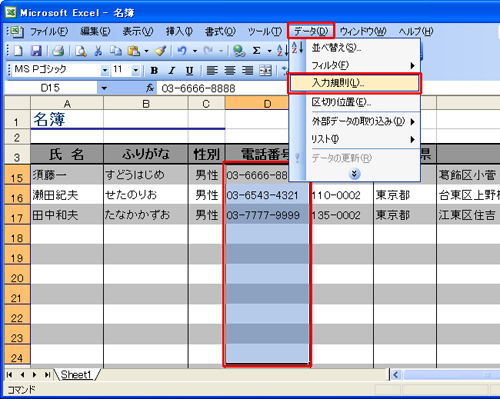Align text right
Screen dimensions: 500x399
pos(247,71)
